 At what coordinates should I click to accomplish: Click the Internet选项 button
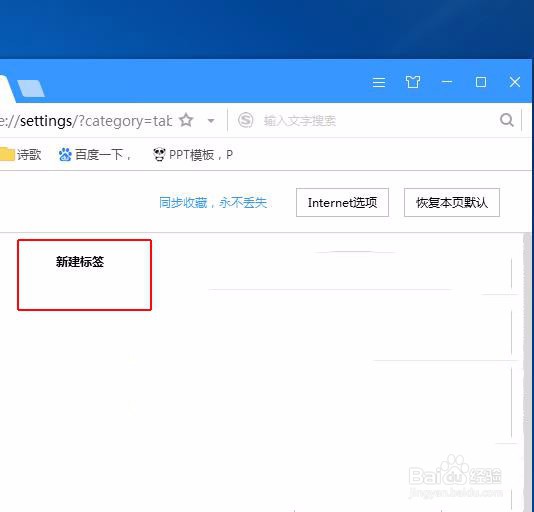342,202
